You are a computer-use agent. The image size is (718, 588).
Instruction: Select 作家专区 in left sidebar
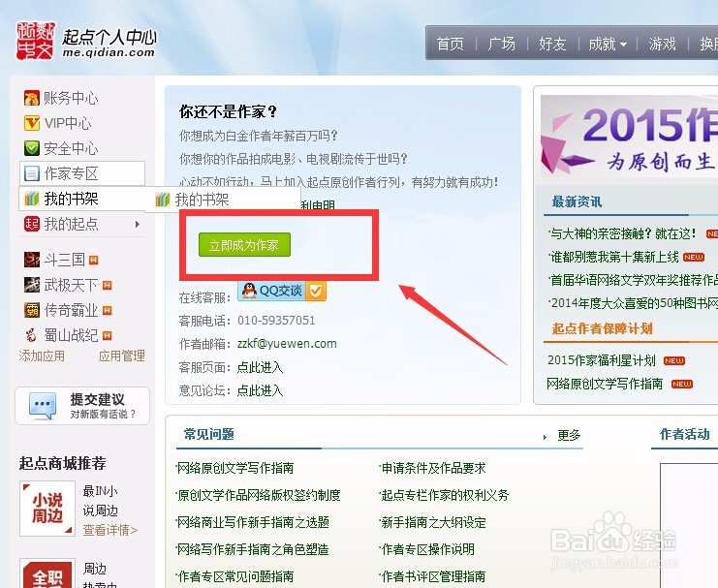[82, 173]
